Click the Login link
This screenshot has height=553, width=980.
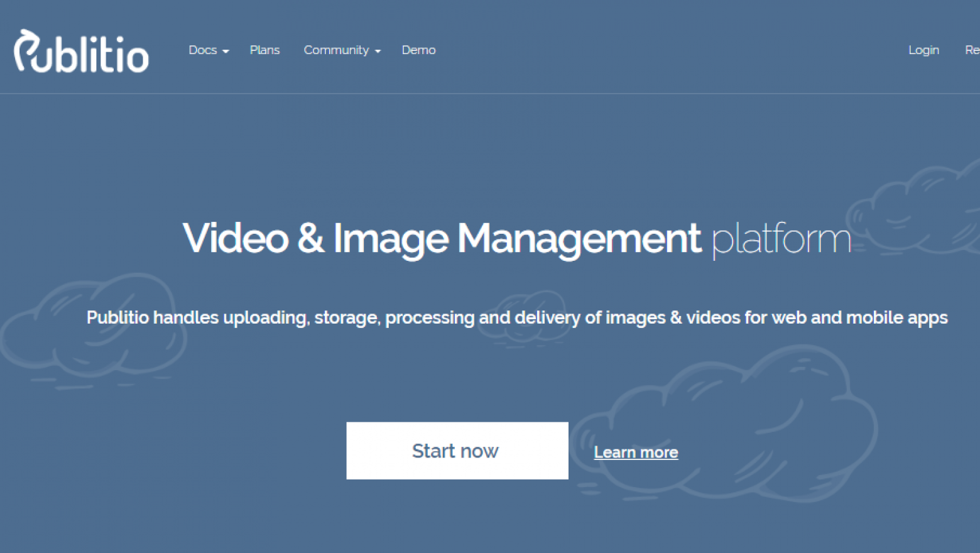tap(923, 50)
